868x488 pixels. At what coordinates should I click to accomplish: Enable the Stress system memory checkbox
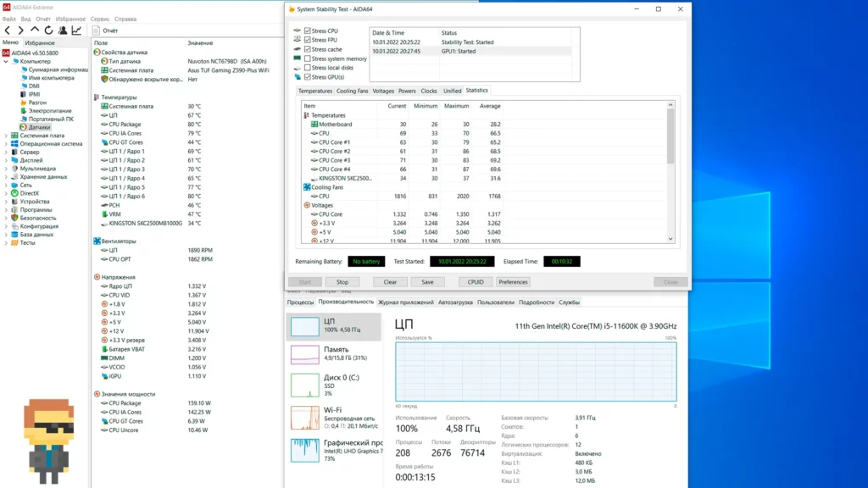(x=308, y=58)
